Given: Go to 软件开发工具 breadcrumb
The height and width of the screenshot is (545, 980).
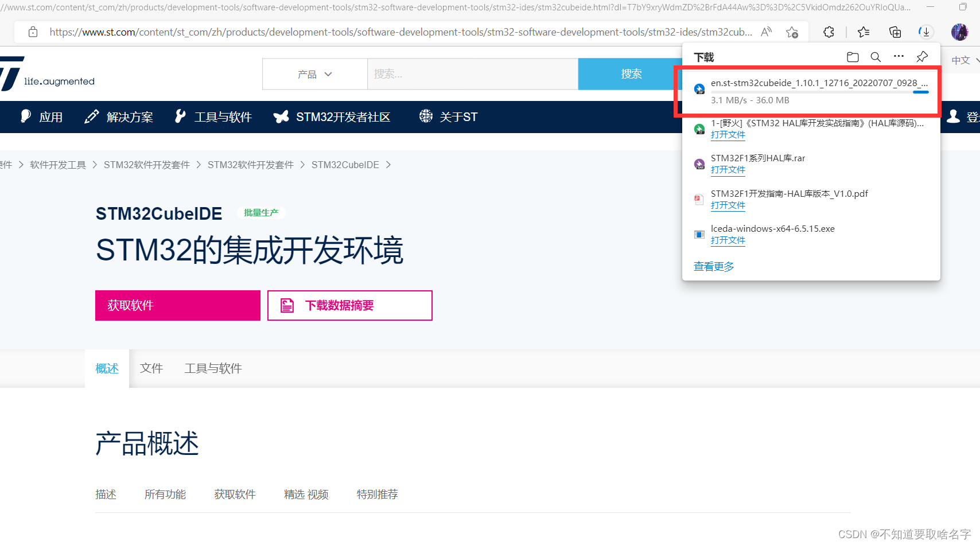Looking at the screenshot, I should click(x=58, y=165).
